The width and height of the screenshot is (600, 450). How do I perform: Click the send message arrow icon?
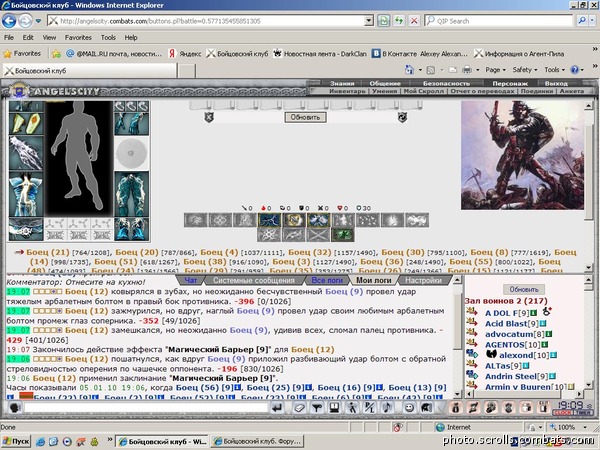[277, 408]
